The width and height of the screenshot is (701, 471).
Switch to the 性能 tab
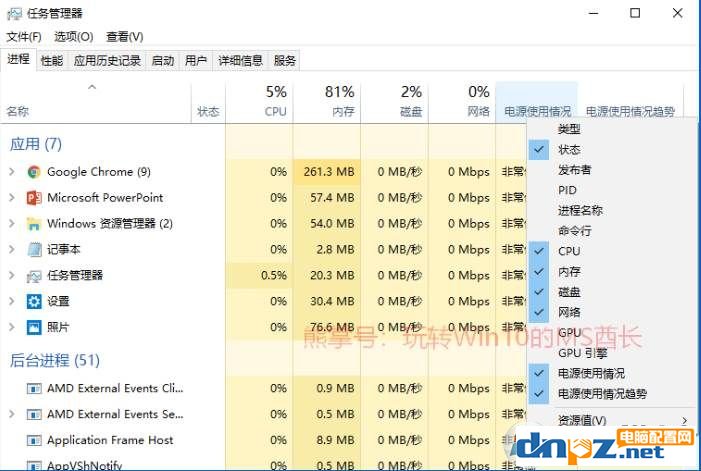tap(52, 61)
